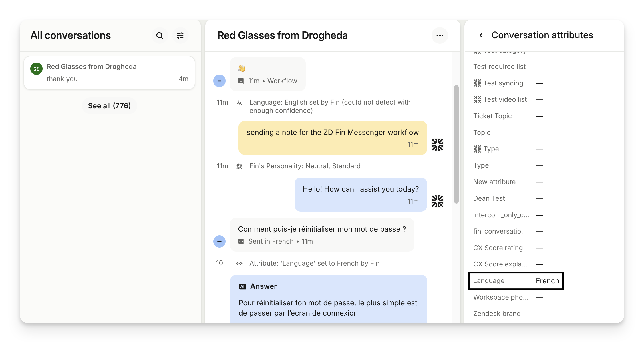Click the user avatar beside the French message

(x=219, y=241)
